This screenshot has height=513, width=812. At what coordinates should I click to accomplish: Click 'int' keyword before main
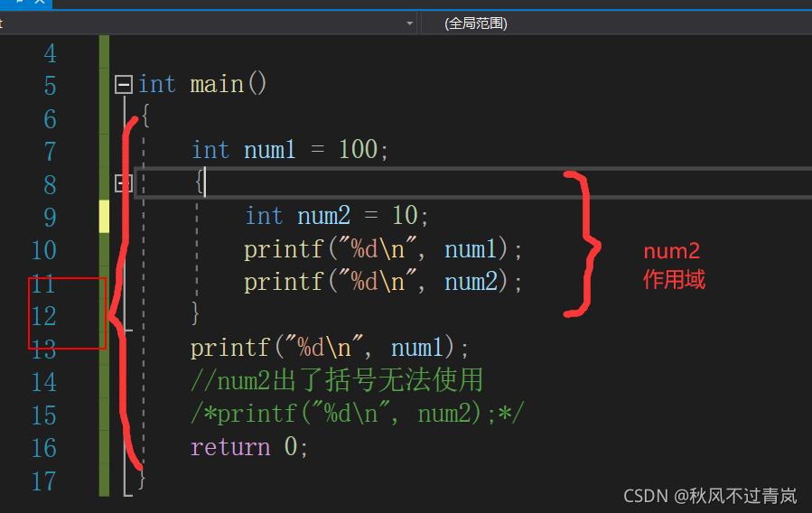point(157,84)
